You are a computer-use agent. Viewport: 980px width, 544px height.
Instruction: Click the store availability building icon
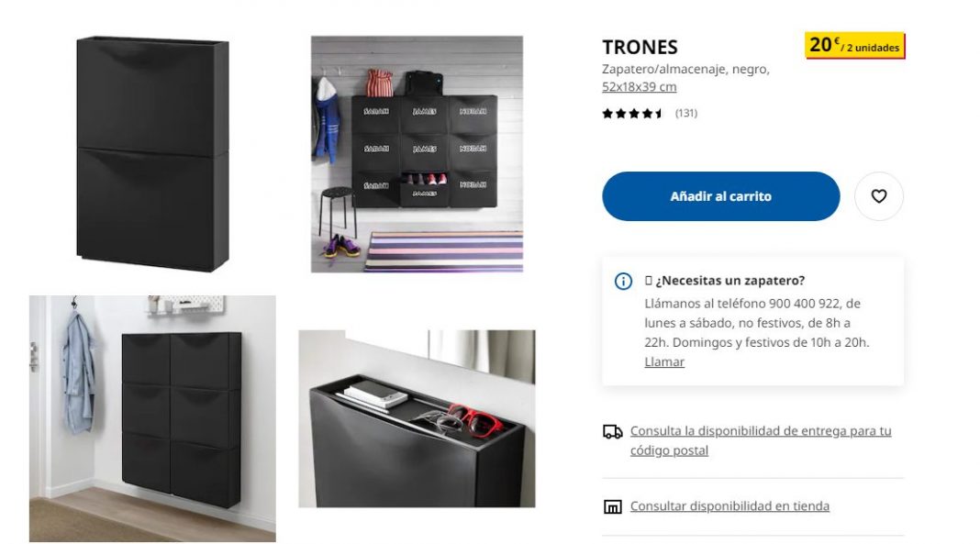pyautogui.click(x=612, y=506)
